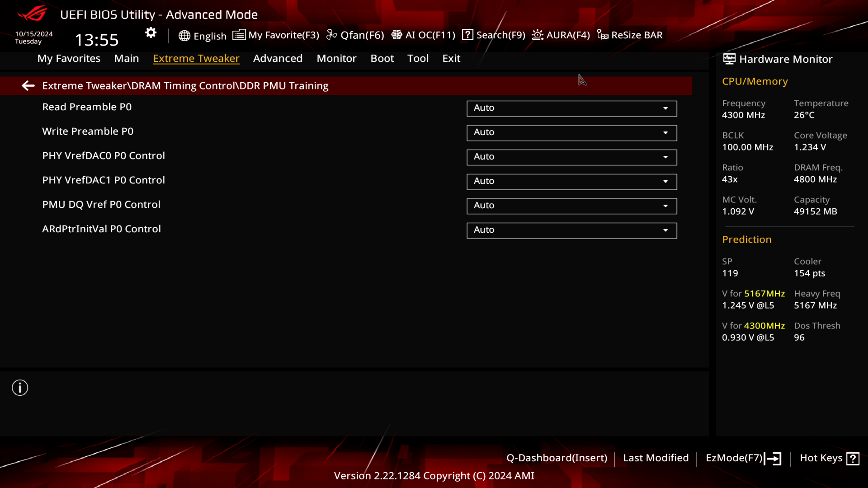Screen dimensions: 868x488
Task: Click Back arrow to previous menu
Action: tap(28, 85)
